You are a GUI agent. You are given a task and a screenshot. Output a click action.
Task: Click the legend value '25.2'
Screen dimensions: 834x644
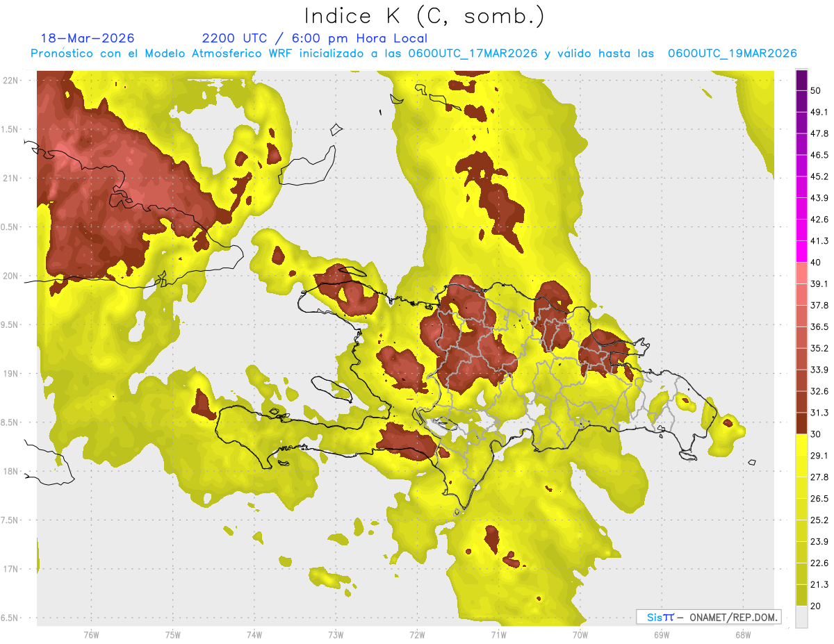820,520
